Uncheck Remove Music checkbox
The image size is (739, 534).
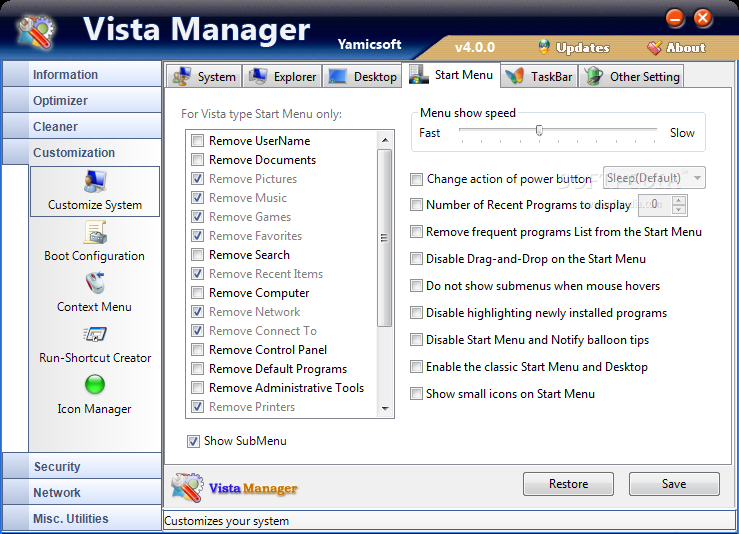click(x=197, y=198)
